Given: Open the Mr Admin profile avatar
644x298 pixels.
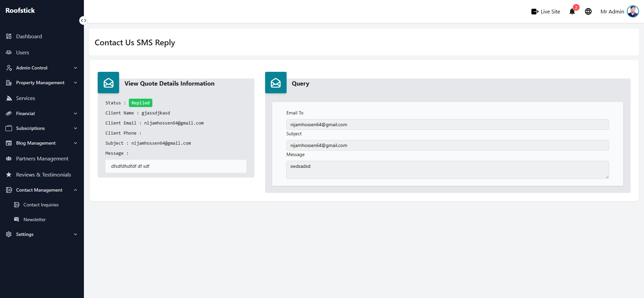Looking at the screenshot, I should 633,11.
